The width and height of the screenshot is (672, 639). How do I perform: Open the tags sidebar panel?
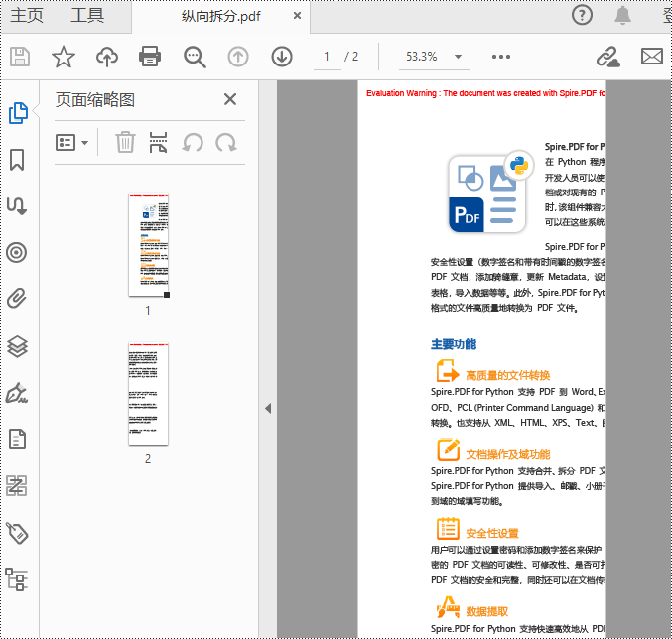[x=17, y=533]
